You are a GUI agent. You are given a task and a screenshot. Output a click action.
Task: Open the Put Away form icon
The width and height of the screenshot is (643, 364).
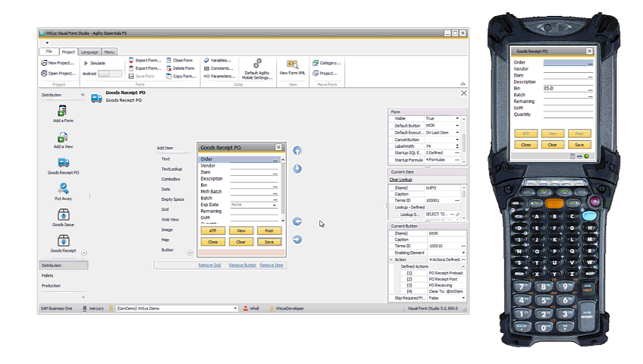63,188
